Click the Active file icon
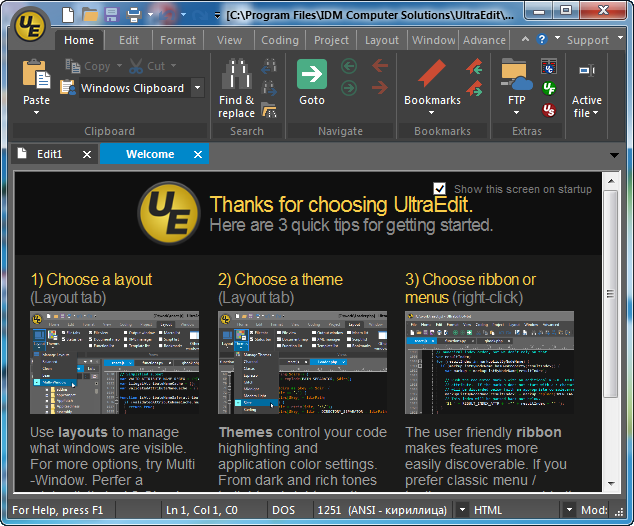Viewport: 634px width, 526px height. coord(586,73)
